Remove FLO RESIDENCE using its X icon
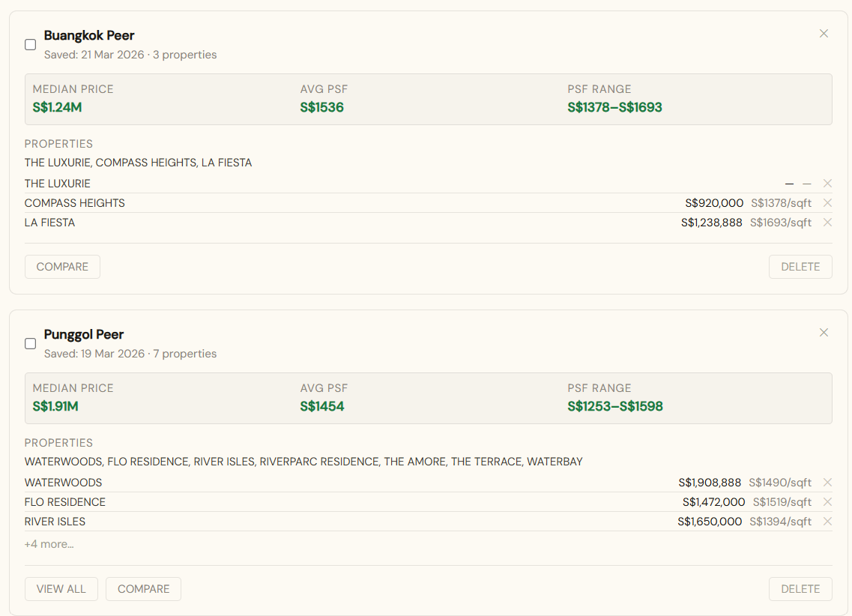Viewport: 852px width, 616px height. (827, 501)
